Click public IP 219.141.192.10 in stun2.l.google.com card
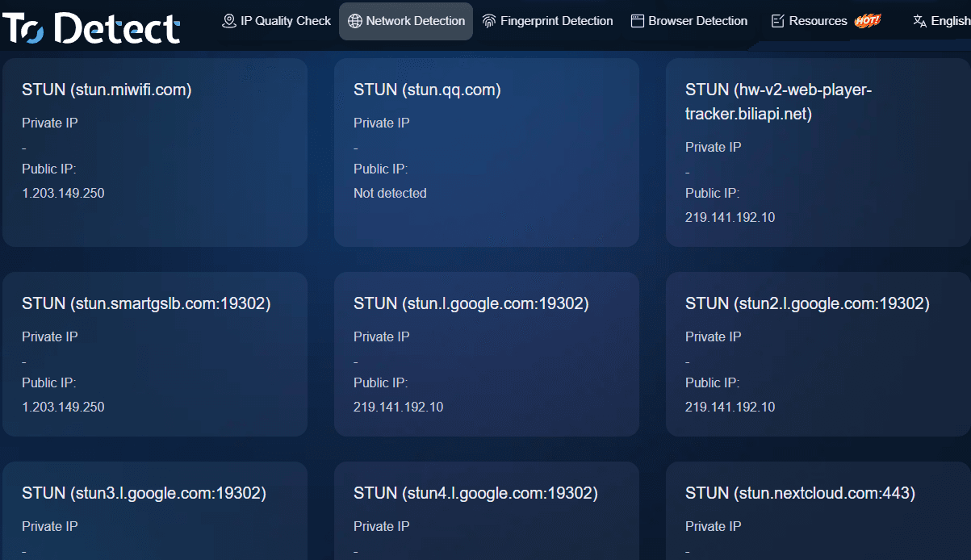Screen dimensions: 971x560 pyautogui.click(x=730, y=407)
